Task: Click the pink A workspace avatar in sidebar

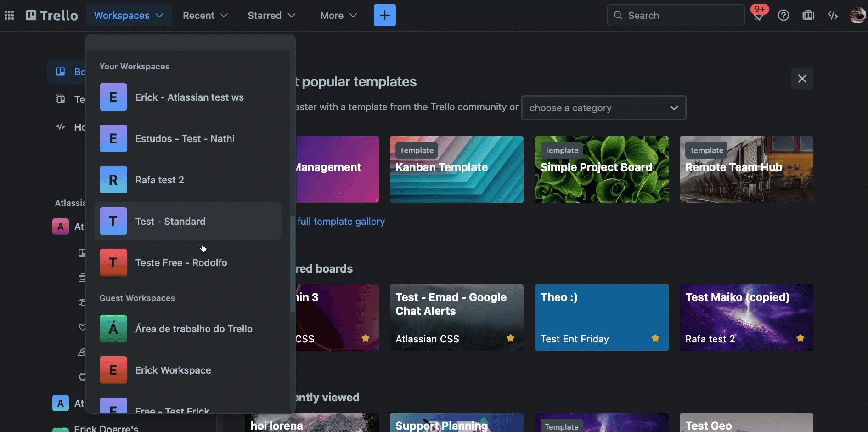Action: click(x=61, y=227)
